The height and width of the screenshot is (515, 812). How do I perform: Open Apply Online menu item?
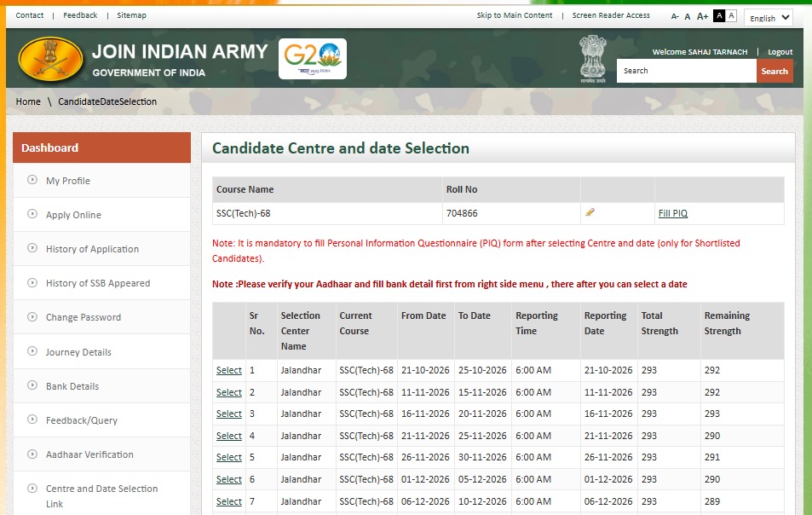click(73, 215)
